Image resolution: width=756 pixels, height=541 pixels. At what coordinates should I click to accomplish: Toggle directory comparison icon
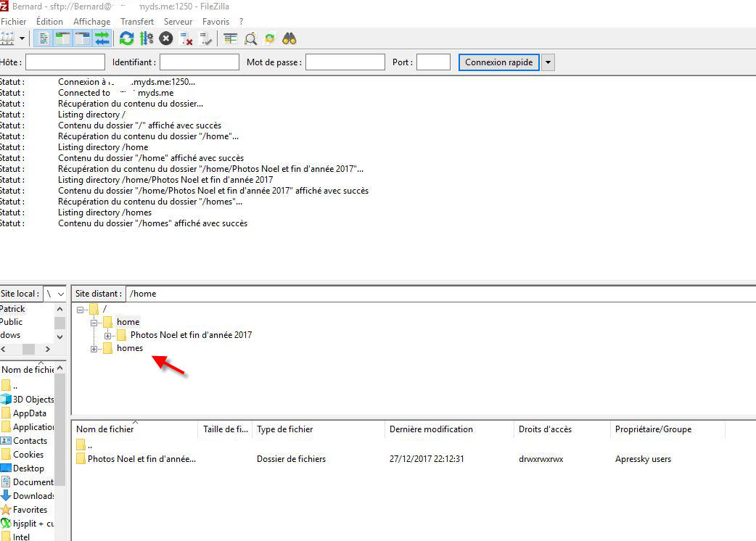tap(250, 38)
